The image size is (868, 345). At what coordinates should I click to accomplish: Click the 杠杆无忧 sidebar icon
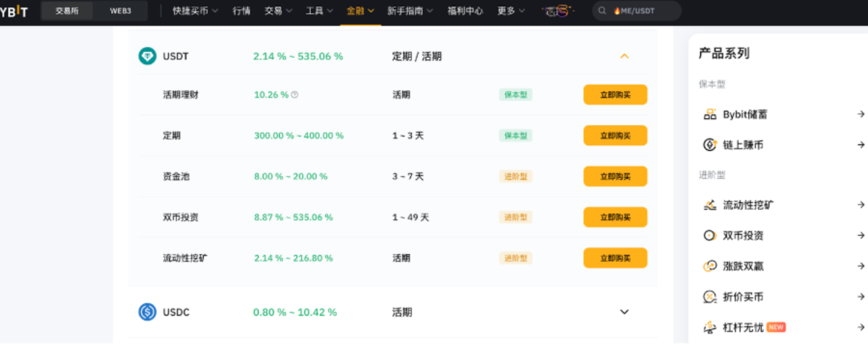point(710,327)
